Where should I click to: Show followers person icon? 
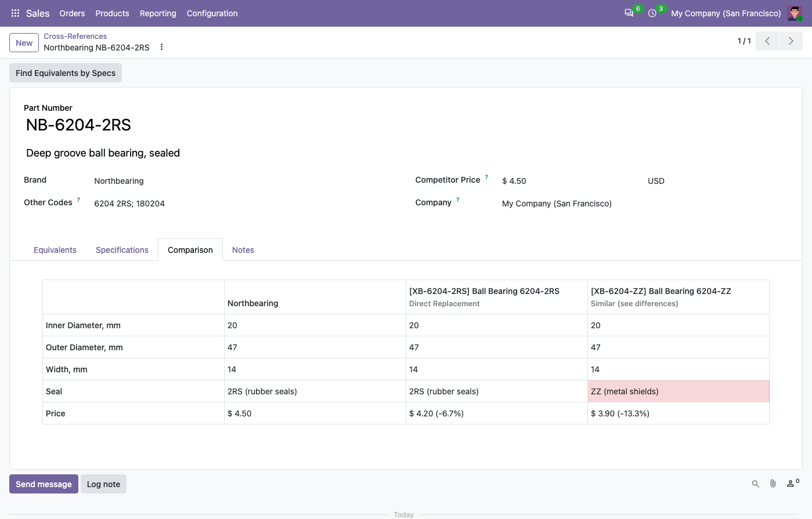[x=792, y=483]
